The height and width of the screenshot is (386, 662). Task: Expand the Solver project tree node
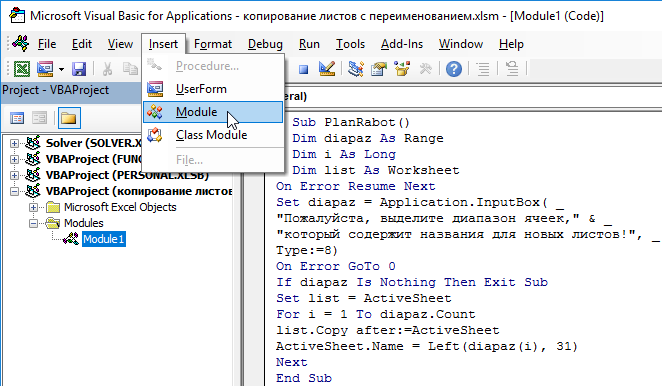(14, 144)
